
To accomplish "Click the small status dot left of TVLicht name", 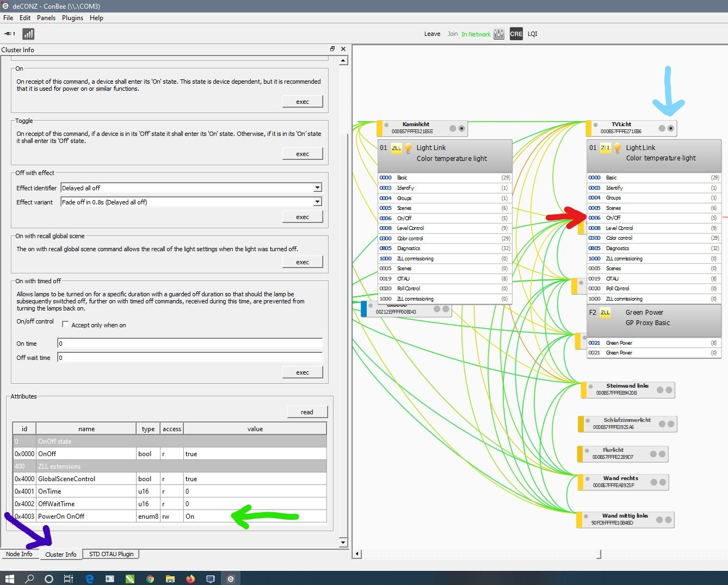I will click(596, 125).
